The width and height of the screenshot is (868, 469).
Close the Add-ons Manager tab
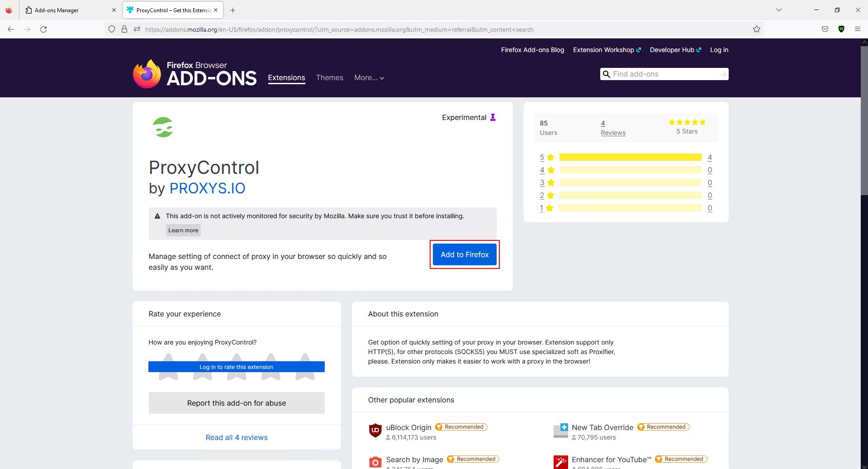pos(114,10)
